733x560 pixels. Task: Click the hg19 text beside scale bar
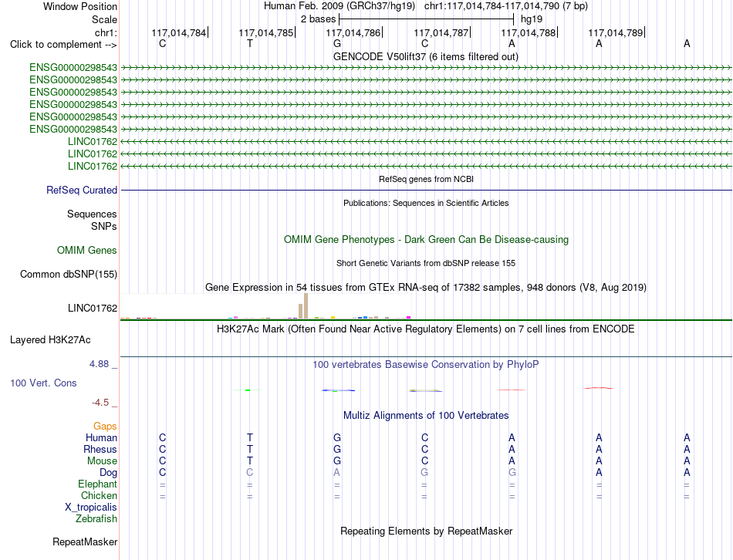tap(532, 19)
